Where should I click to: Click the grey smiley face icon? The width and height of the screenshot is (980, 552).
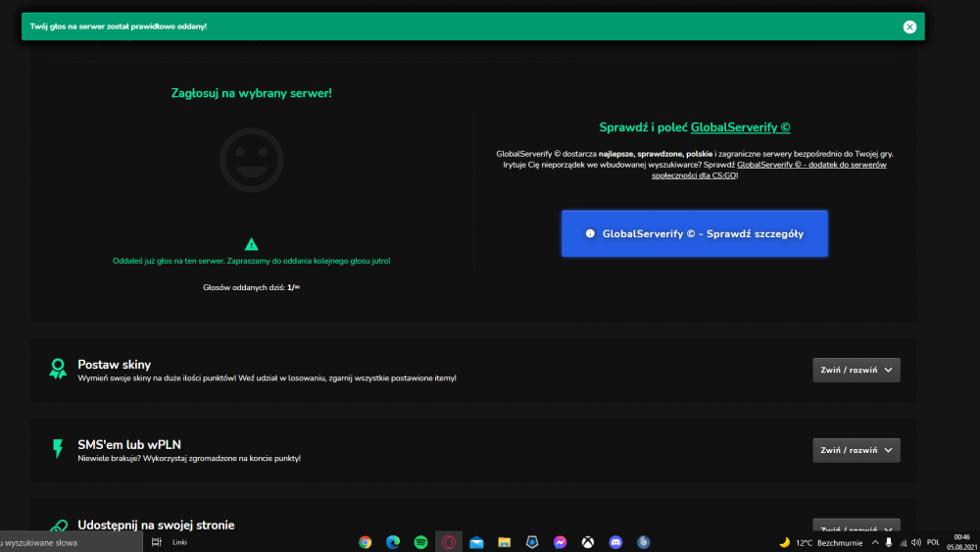point(251,160)
